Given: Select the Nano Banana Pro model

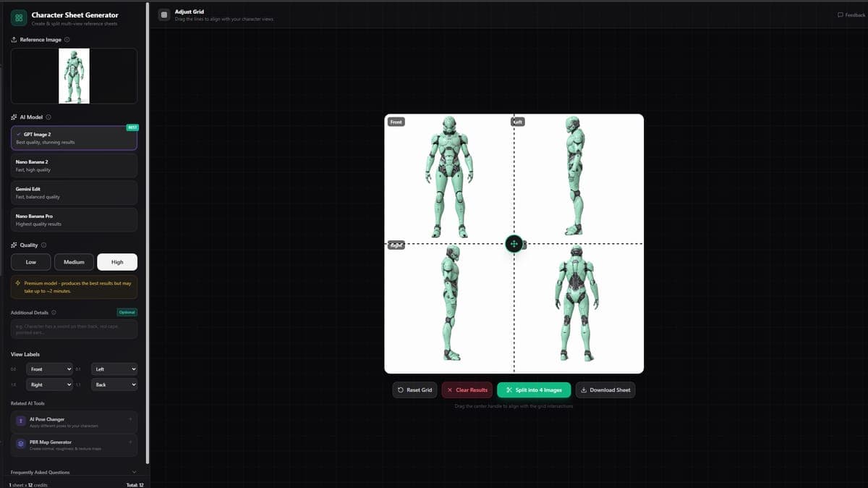Looking at the screenshot, I should click(74, 220).
